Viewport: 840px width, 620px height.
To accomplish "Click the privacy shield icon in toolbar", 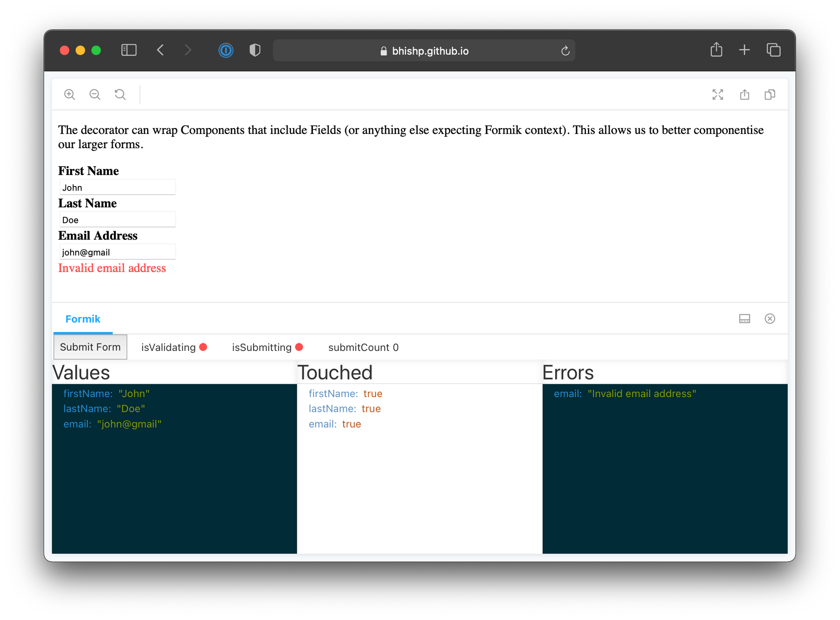I will (x=255, y=51).
